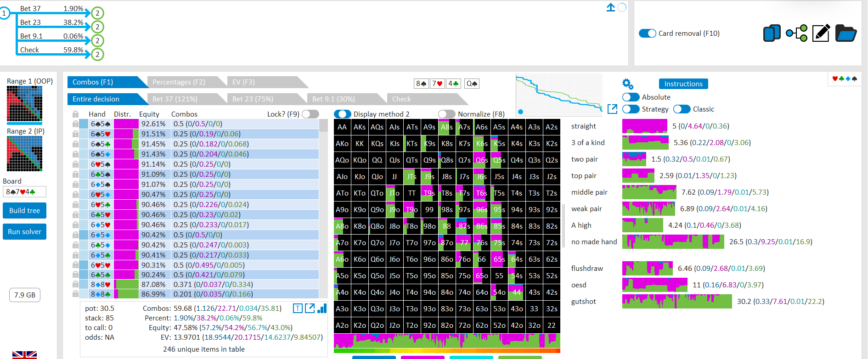This screenshot has width=868, height=359.
Task: Click the straight category distribution bar
Action: click(x=645, y=126)
